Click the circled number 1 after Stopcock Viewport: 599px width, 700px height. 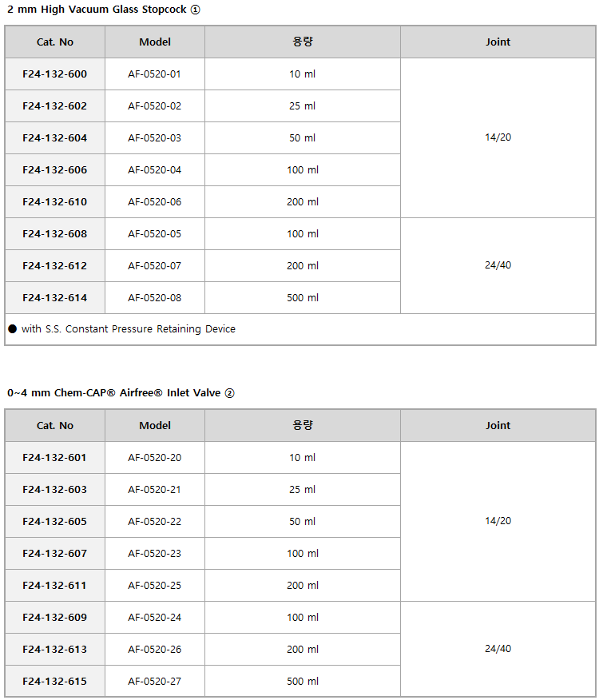[x=196, y=10]
